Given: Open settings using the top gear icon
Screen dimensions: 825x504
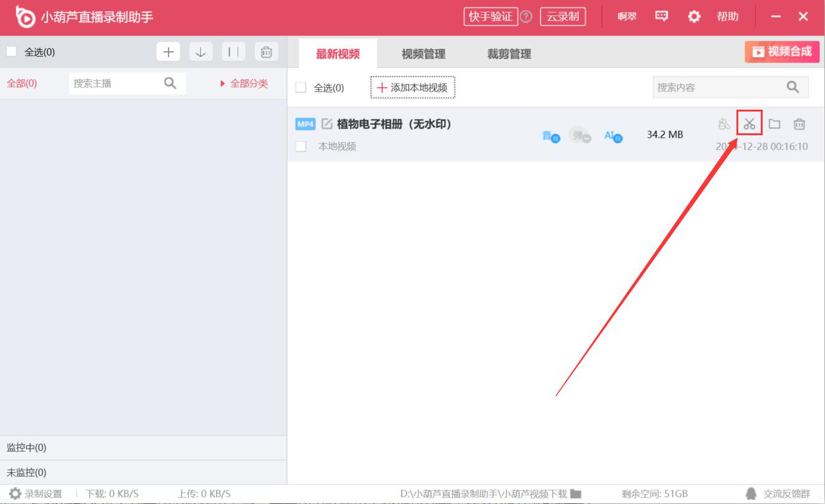Looking at the screenshot, I should pos(694,17).
